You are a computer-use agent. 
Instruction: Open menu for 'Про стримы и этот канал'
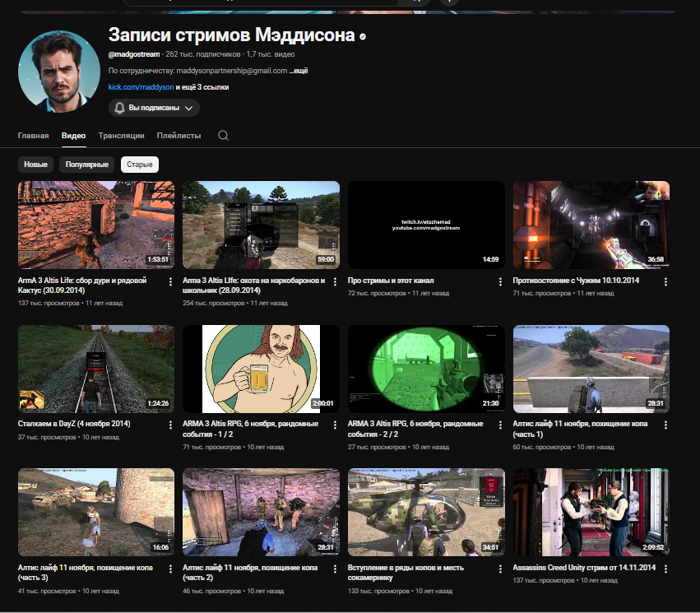pyautogui.click(x=500, y=281)
